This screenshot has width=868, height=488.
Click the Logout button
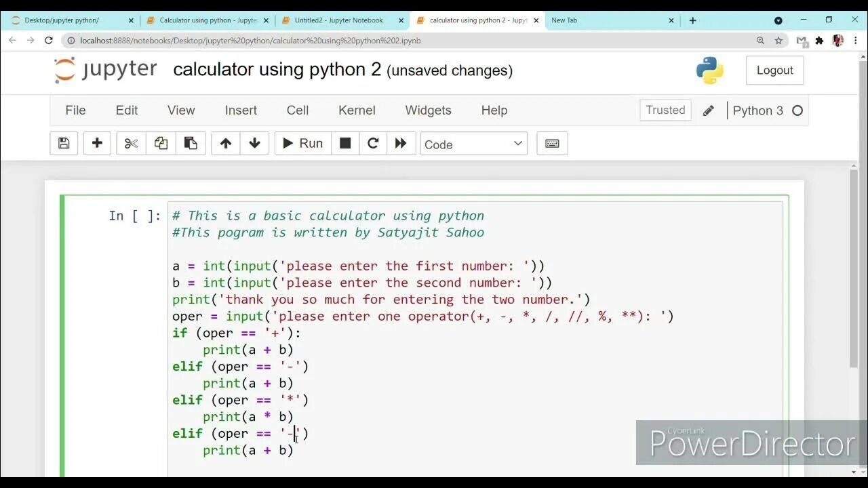click(775, 70)
